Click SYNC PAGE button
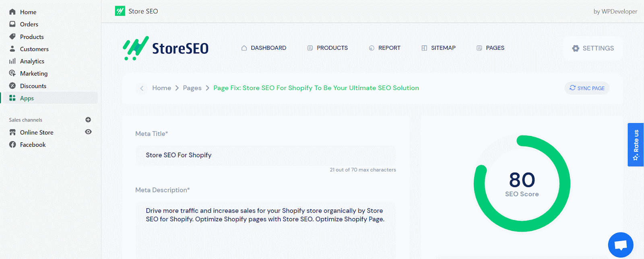This screenshot has width=644, height=259. (x=587, y=88)
